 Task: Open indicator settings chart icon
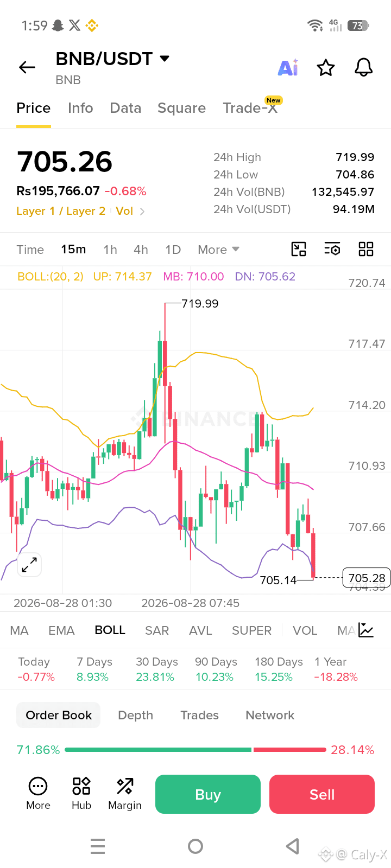[x=366, y=630]
